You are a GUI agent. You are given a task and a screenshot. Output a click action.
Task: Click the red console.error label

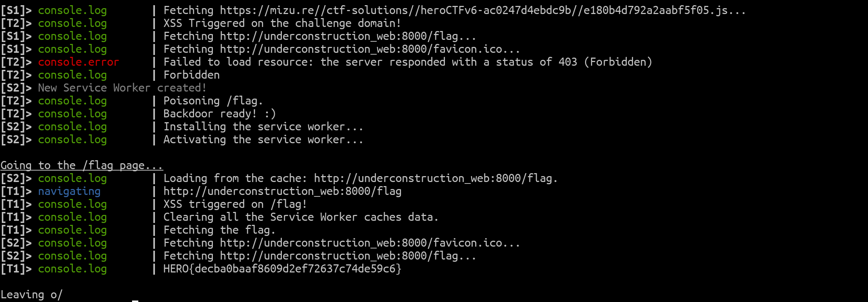click(78, 62)
